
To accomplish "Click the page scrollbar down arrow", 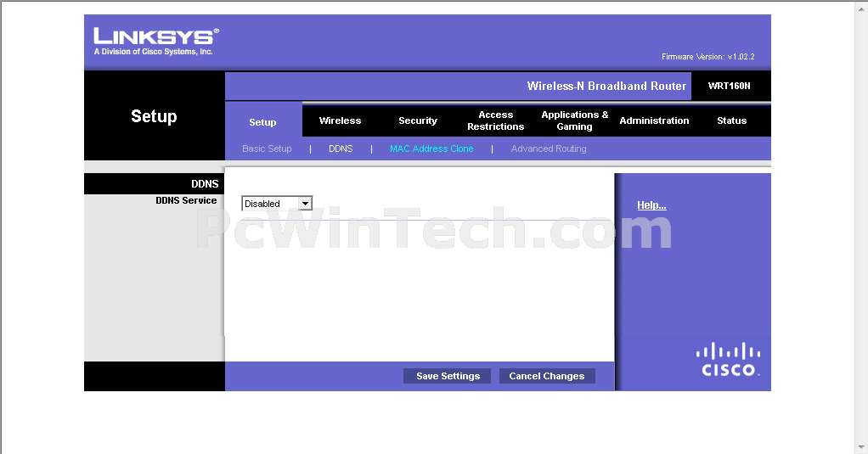I will 861,447.
